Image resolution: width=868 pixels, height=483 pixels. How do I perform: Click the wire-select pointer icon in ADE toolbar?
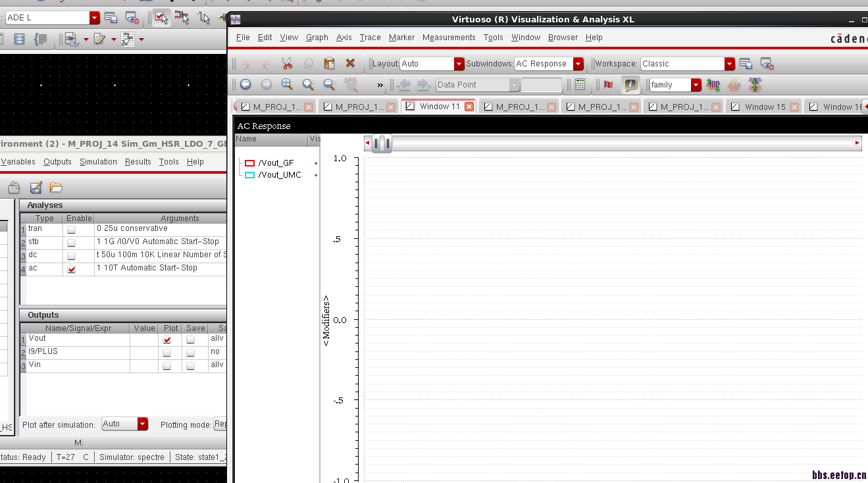tap(204, 18)
